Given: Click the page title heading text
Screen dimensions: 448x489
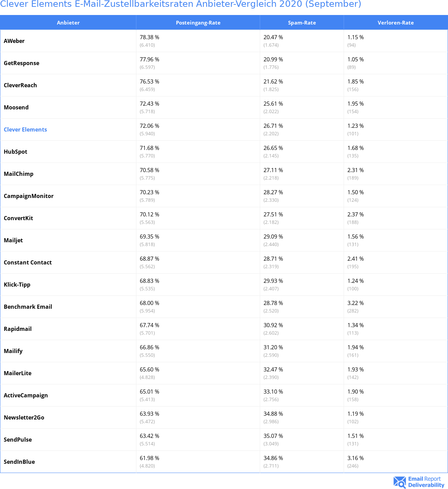Looking at the screenshot, I should point(180,4).
